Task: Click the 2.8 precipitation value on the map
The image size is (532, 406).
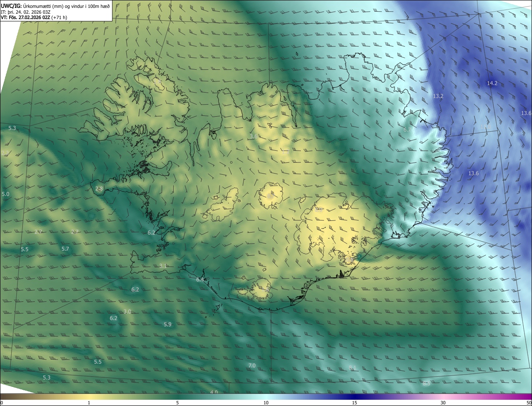Action: point(99,188)
